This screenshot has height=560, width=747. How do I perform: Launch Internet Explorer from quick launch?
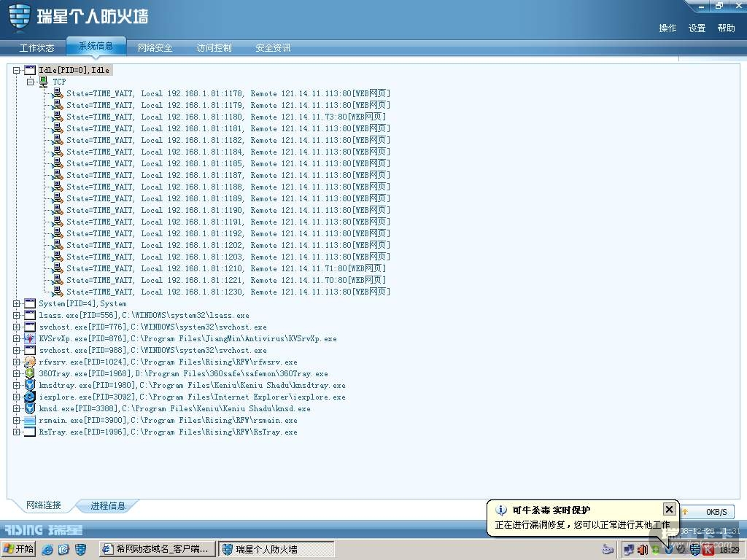tap(47, 550)
